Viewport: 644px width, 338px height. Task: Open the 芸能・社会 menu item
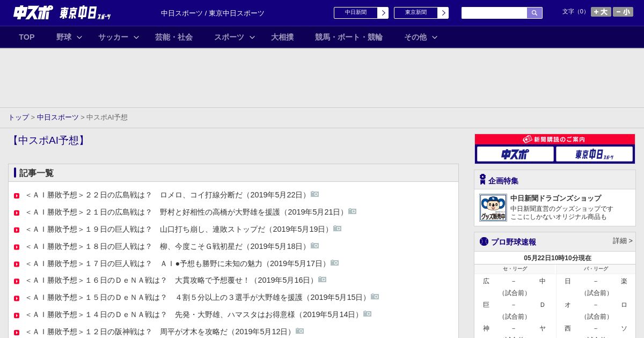(174, 37)
